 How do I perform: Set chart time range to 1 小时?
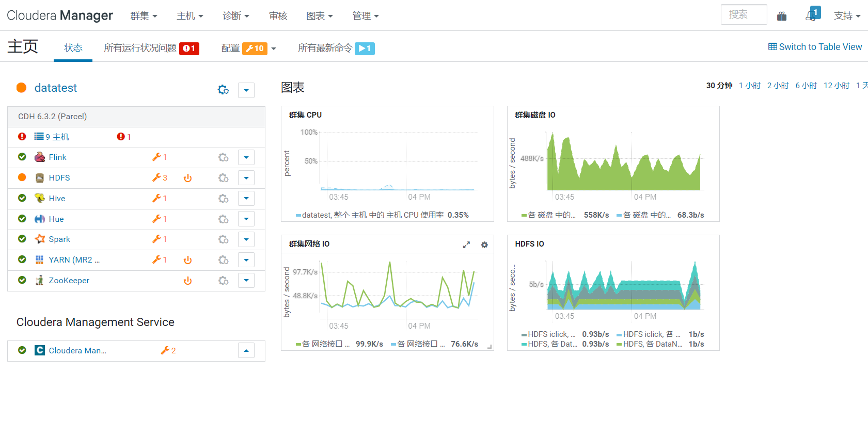(x=750, y=86)
